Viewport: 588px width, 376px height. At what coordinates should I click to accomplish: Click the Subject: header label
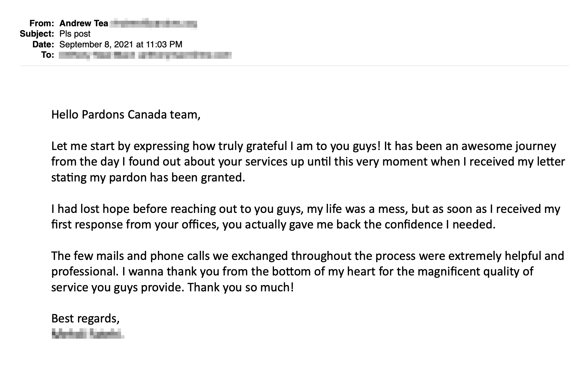(37, 34)
